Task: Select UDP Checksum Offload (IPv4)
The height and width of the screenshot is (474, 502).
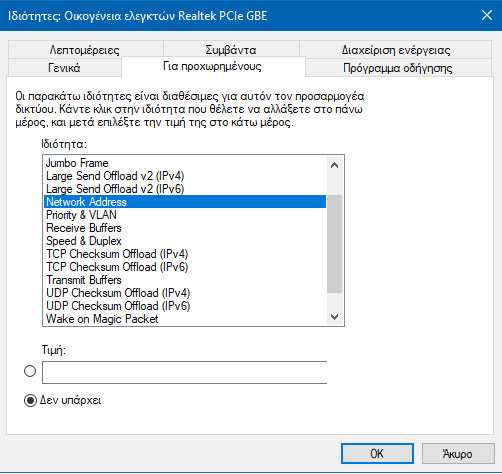Action: (x=185, y=293)
